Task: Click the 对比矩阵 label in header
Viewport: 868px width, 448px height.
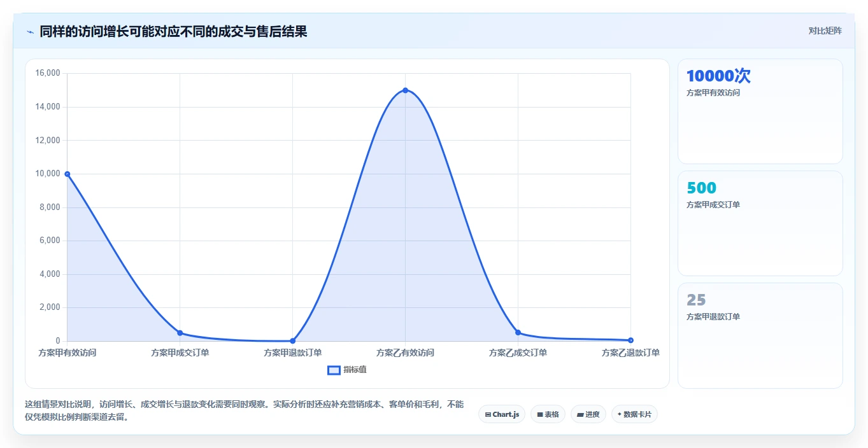Action: pyautogui.click(x=825, y=31)
